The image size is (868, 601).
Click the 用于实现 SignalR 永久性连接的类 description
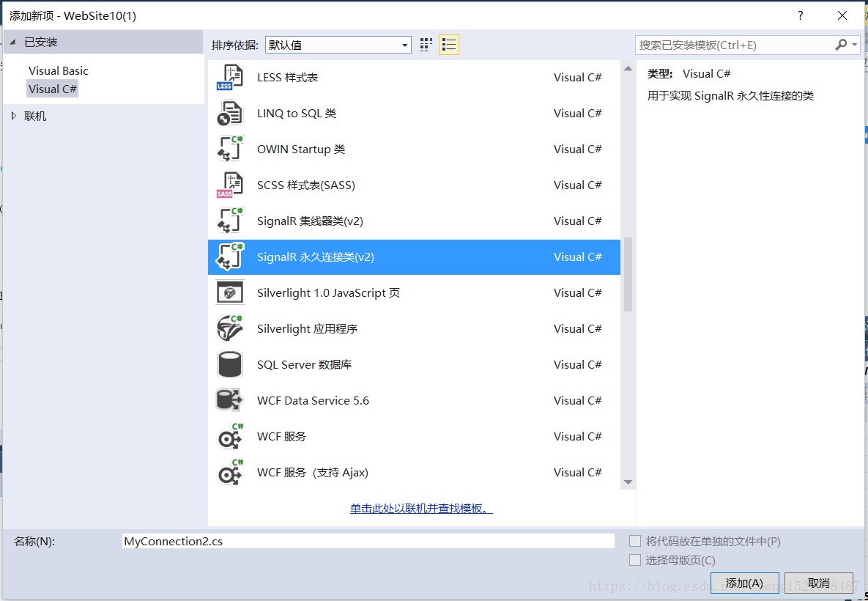730,96
